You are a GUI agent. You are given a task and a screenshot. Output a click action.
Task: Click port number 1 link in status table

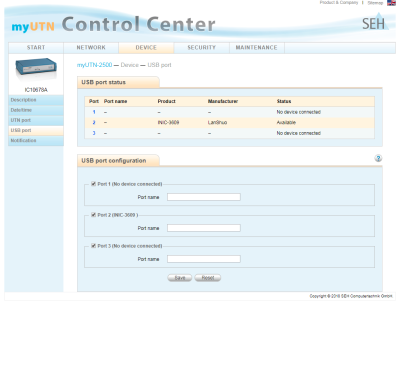(94, 112)
